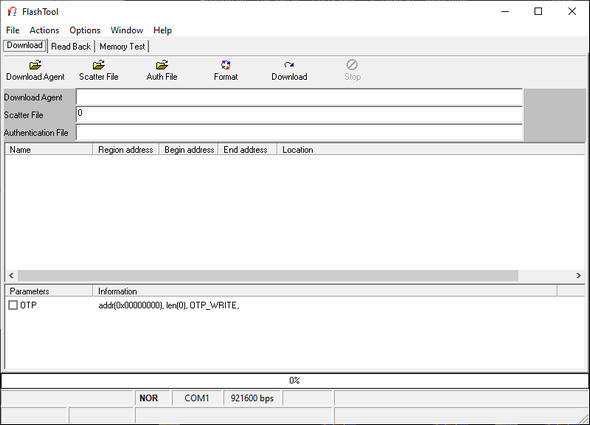
Task: Open the File menu
Action: coord(13,30)
